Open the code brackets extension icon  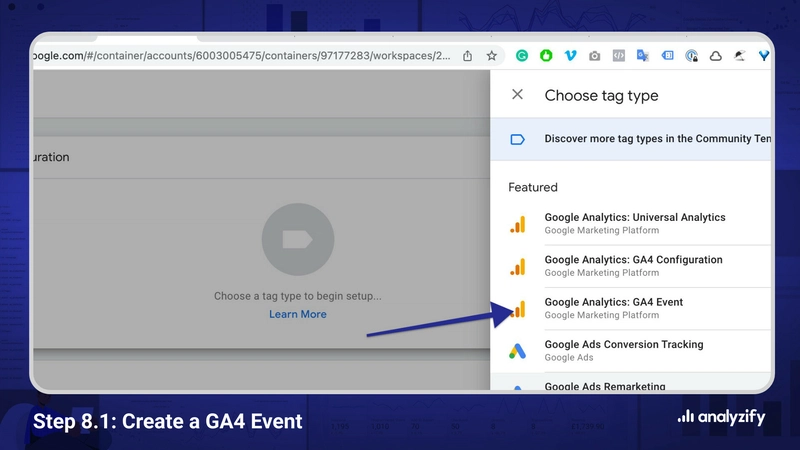click(x=618, y=56)
